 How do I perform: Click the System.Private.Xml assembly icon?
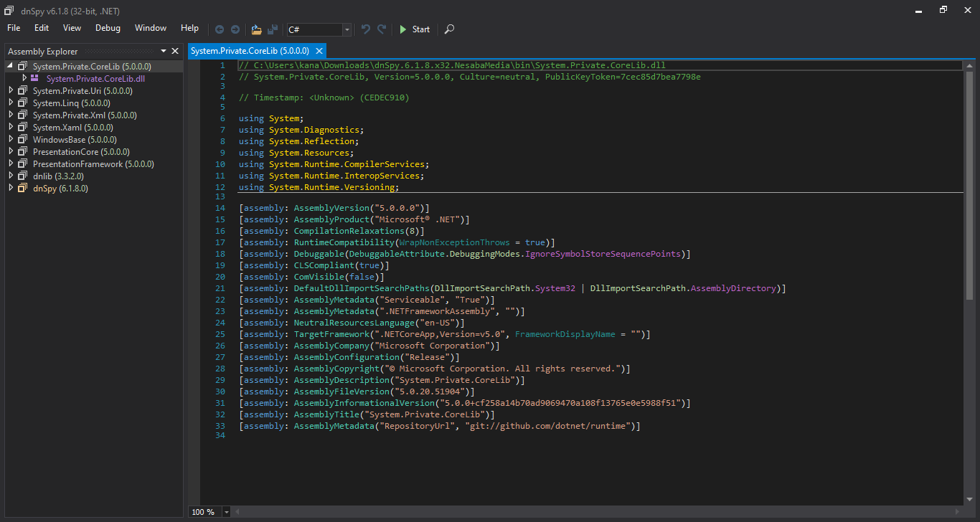(x=22, y=115)
